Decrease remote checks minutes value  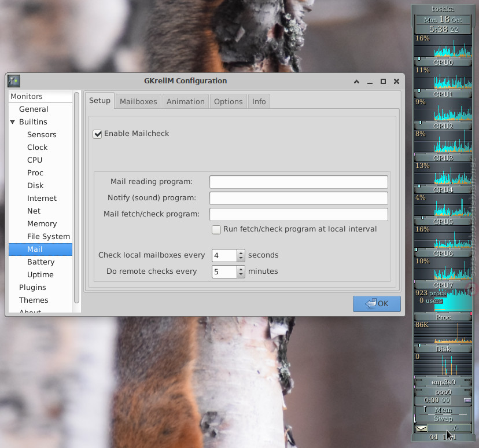pyautogui.click(x=241, y=274)
